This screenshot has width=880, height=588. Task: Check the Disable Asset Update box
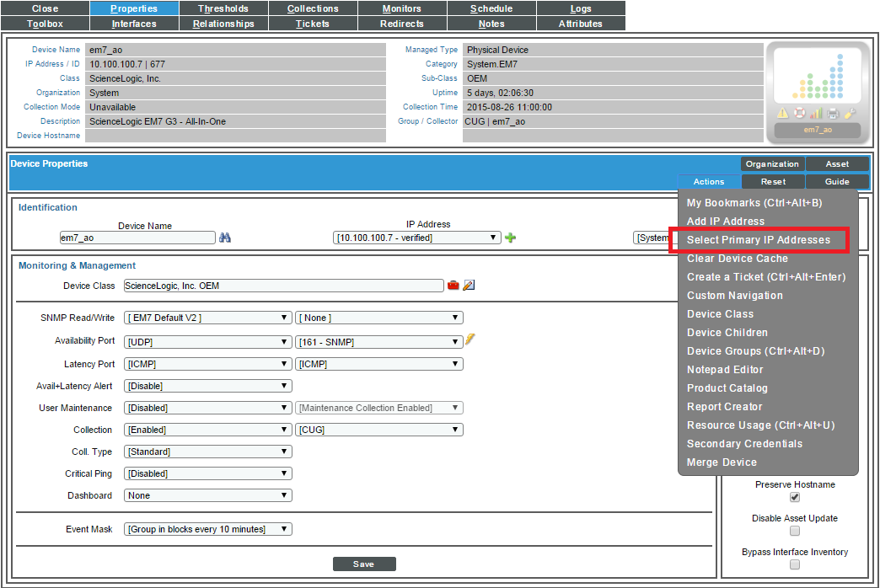(x=794, y=531)
